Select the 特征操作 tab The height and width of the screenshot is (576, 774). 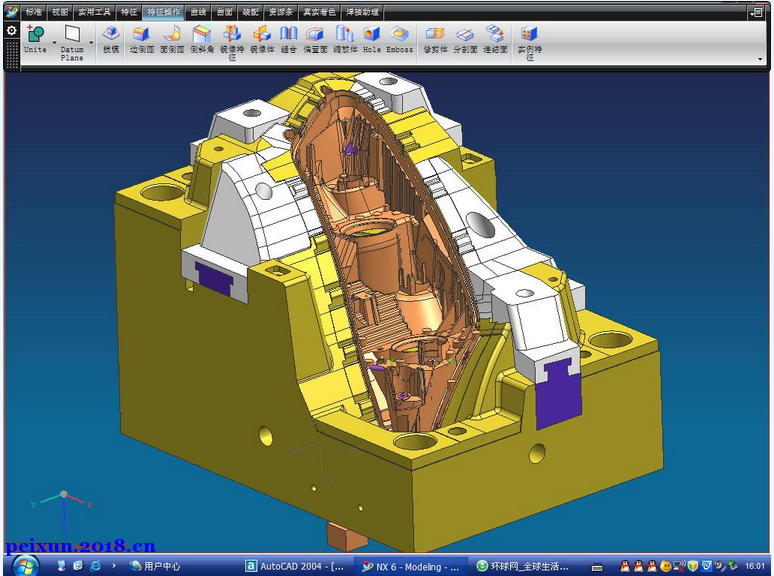[x=164, y=12]
